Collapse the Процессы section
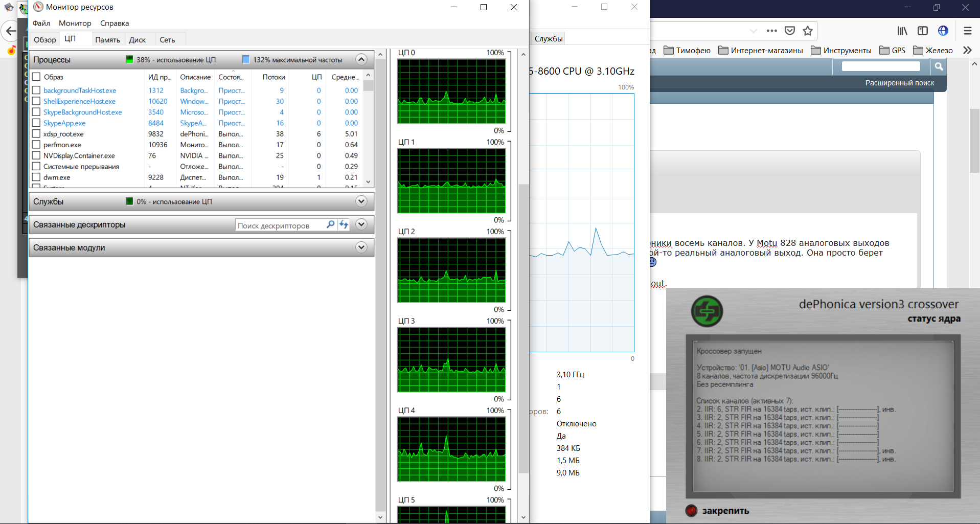 tap(361, 59)
